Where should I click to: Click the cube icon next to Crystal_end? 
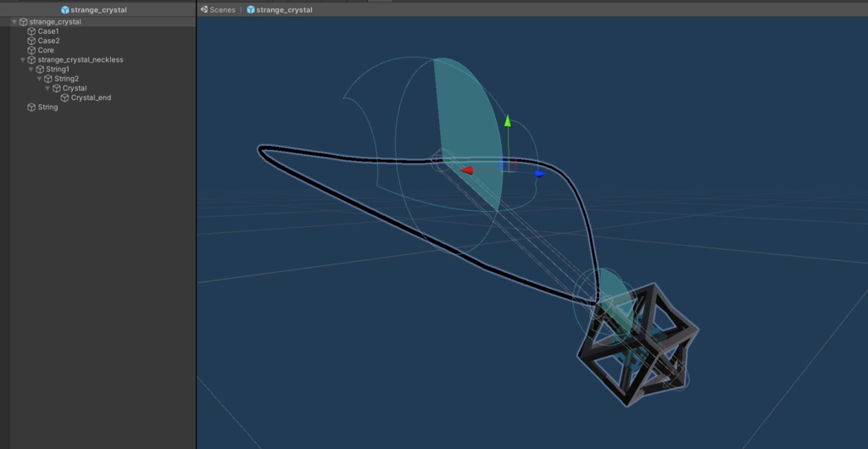coord(64,98)
